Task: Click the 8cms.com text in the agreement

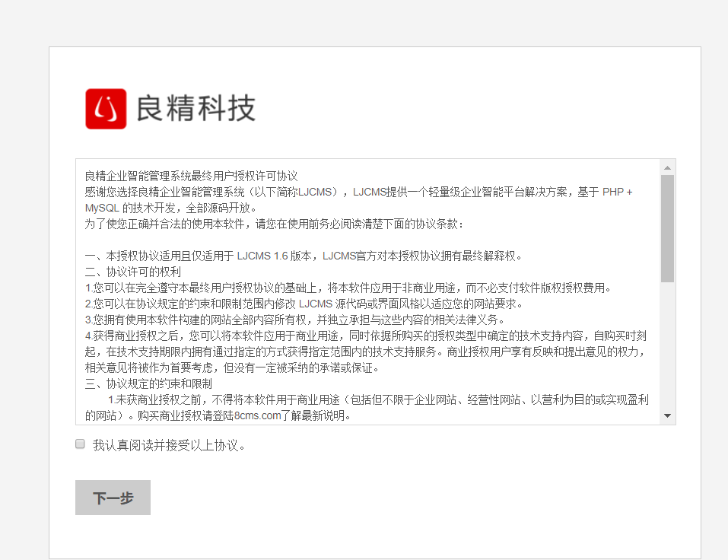Action: 258,415
